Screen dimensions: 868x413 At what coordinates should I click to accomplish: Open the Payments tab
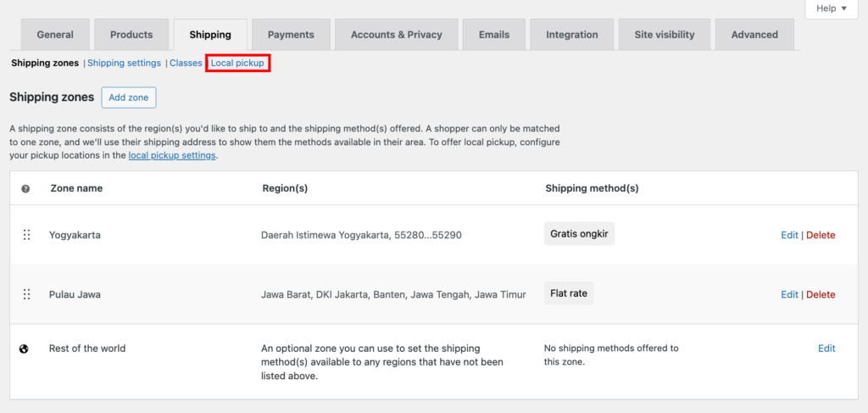291,35
